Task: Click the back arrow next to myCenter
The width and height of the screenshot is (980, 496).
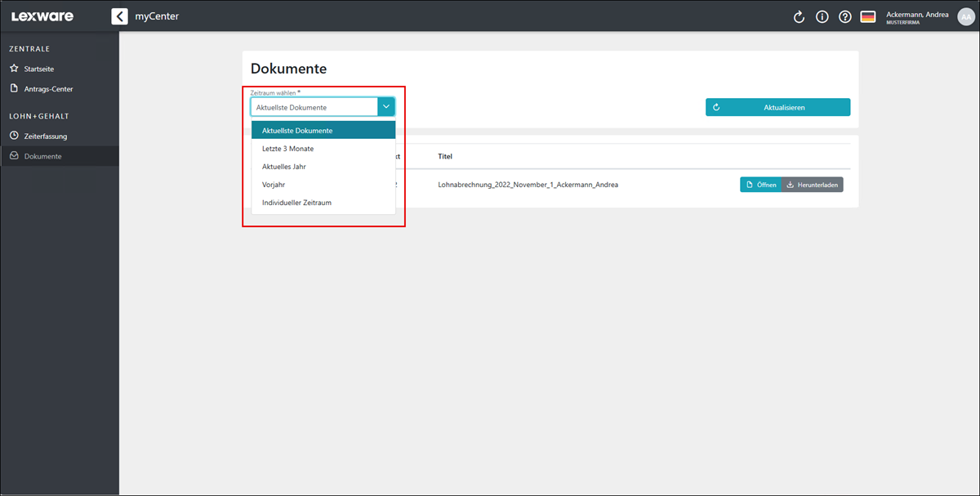Action: click(x=120, y=16)
